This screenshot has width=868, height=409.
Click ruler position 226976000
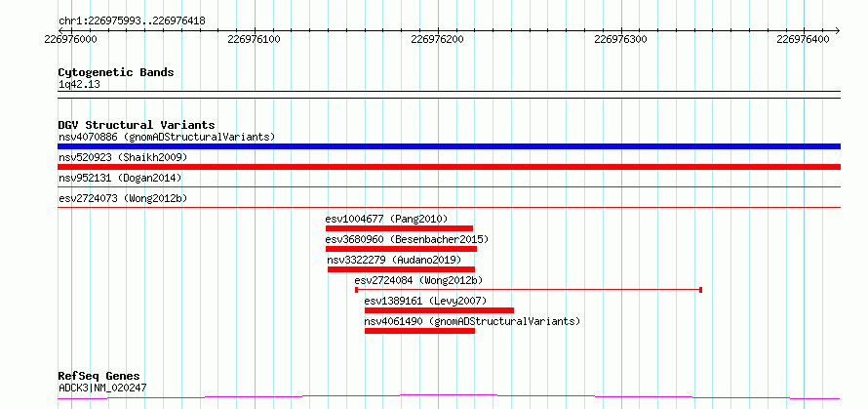point(71,39)
